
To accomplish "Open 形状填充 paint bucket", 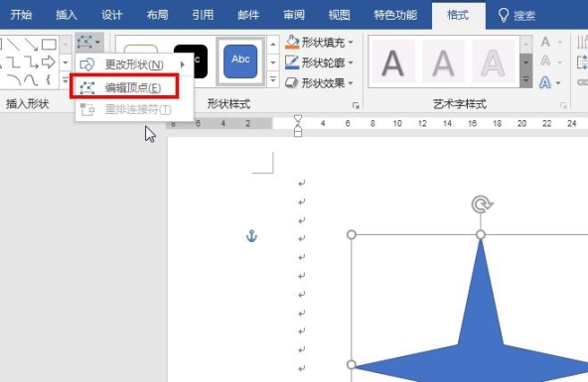I will click(x=292, y=43).
